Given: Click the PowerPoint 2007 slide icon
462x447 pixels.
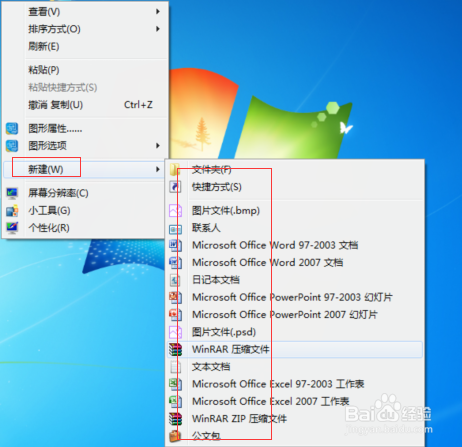Looking at the screenshot, I should [175, 315].
